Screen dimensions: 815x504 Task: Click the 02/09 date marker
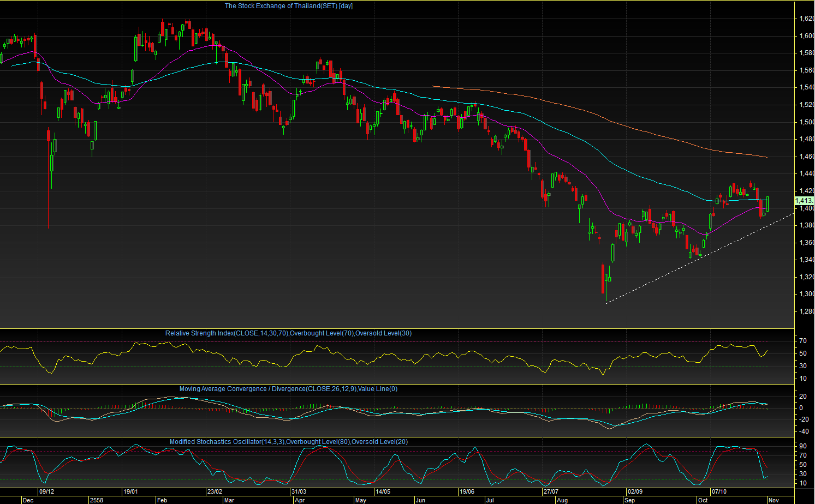(x=635, y=491)
